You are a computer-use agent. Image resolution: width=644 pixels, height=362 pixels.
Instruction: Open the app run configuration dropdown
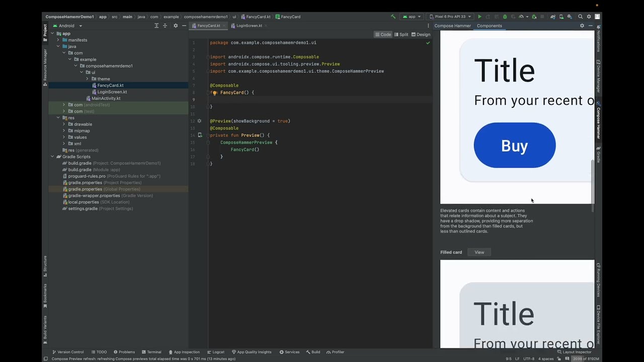[x=412, y=17]
